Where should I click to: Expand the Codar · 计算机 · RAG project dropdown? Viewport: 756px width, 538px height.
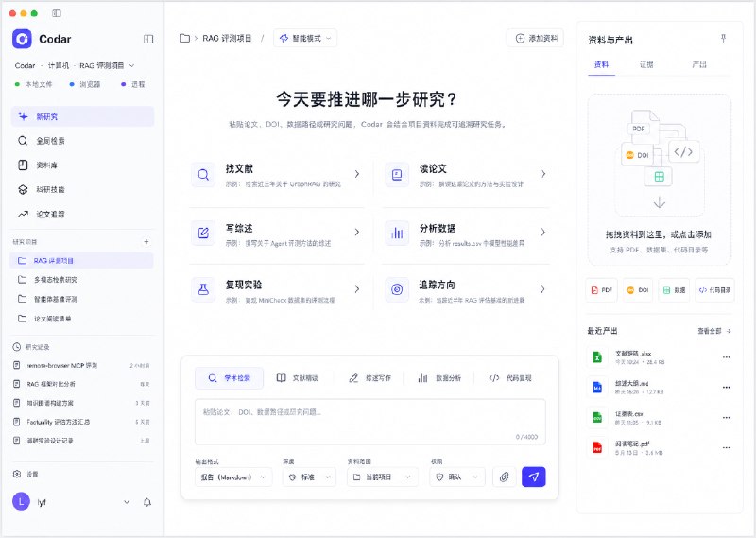75,65
